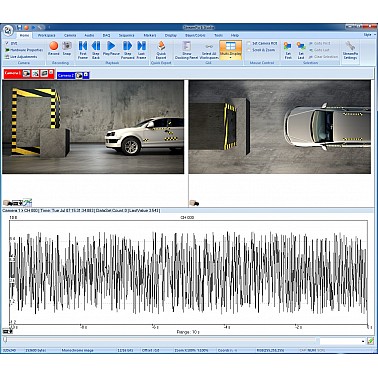The width and height of the screenshot is (378, 378).
Task: Click the sequence position slider handle
Action: pyautogui.click(x=5, y=340)
